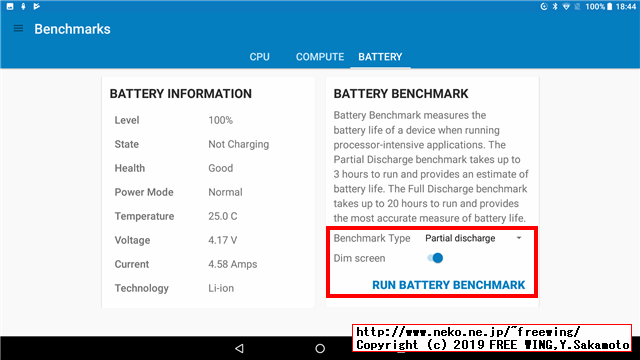Click the 18:44 clock
This screenshot has width=640, height=360.
tap(626, 7)
